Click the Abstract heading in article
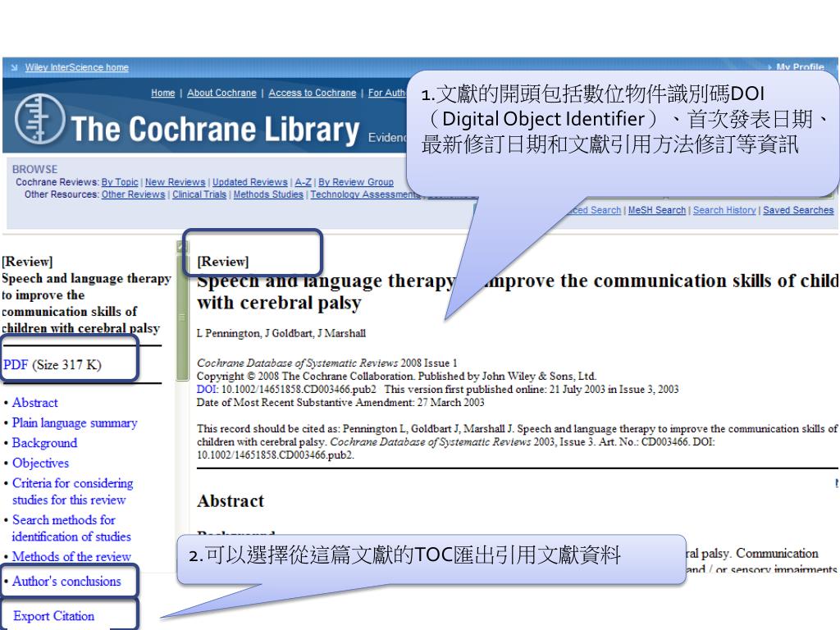This screenshot has height=630, width=840. click(x=231, y=501)
